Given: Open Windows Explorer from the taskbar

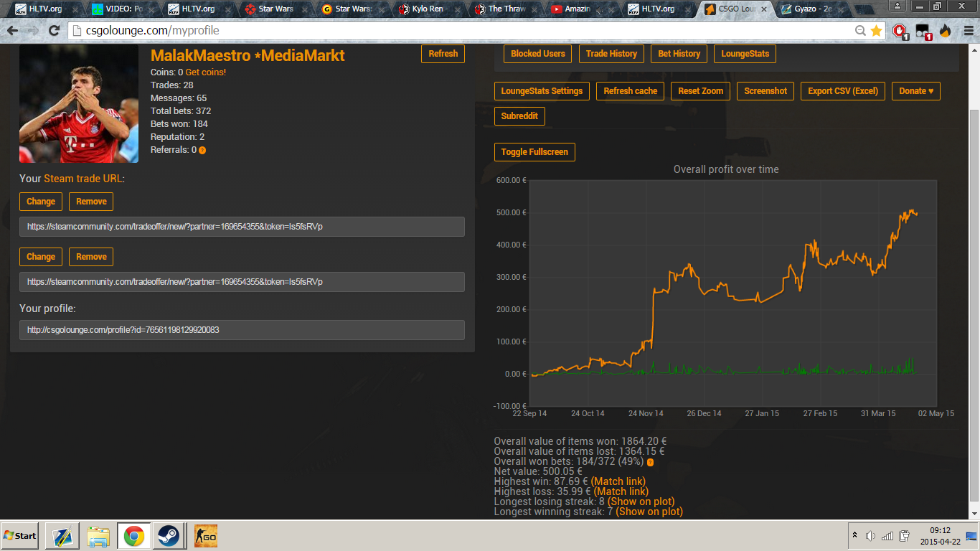Looking at the screenshot, I should [x=98, y=536].
